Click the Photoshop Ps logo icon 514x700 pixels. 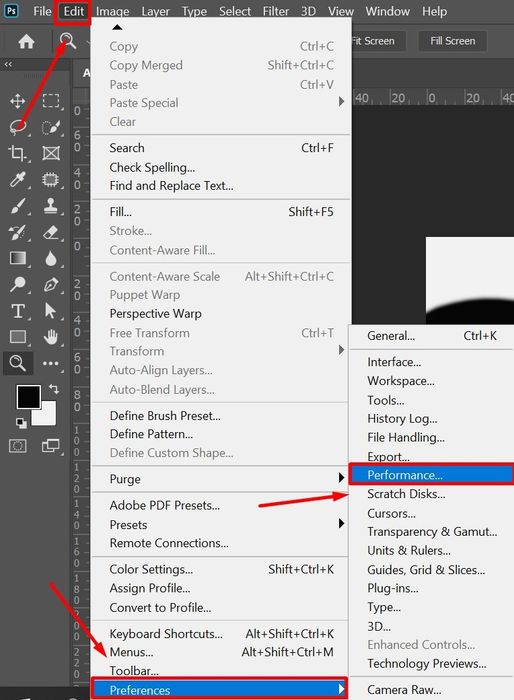11,10
